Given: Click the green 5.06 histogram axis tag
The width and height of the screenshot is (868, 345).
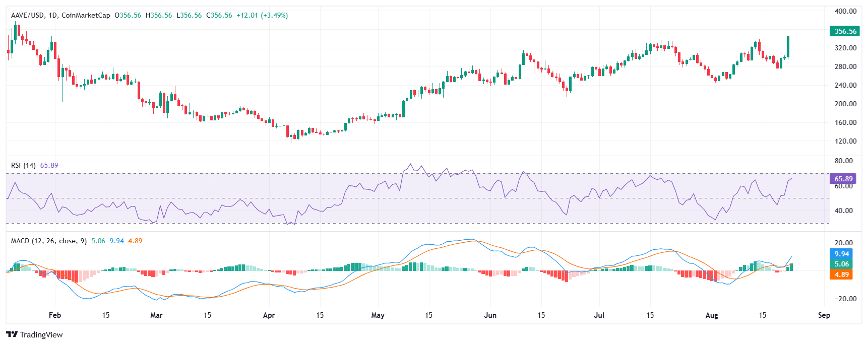Looking at the screenshot, I should pyautogui.click(x=841, y=264).
